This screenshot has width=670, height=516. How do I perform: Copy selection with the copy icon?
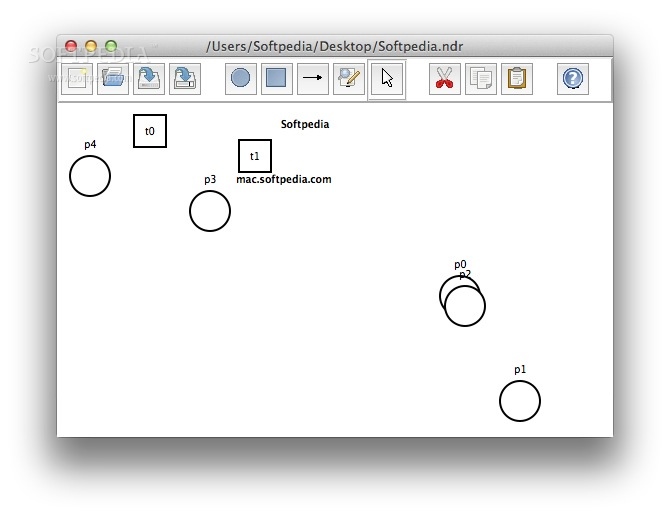[481, 79]
